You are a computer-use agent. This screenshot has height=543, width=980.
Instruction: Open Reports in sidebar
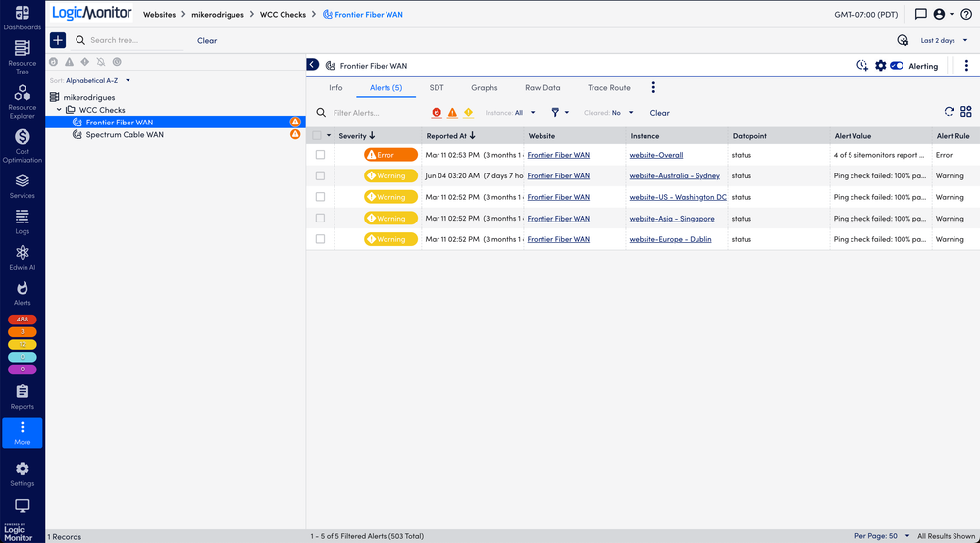click(22, 397)
